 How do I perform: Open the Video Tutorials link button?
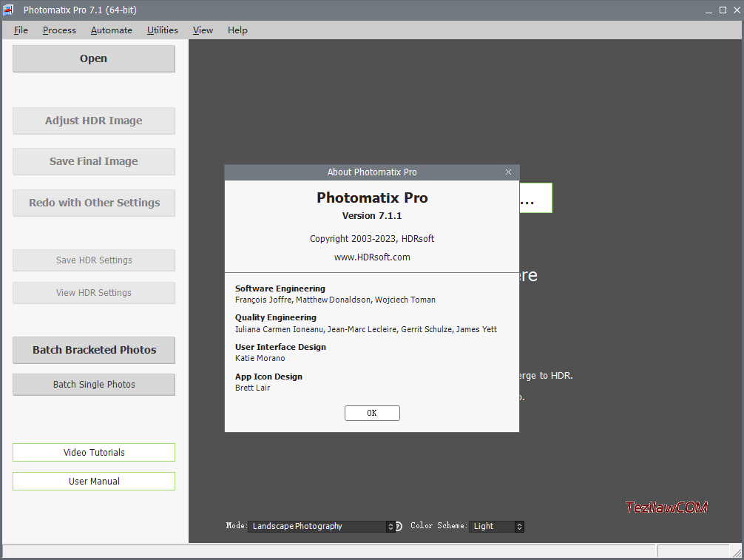[x=94, y=452]
